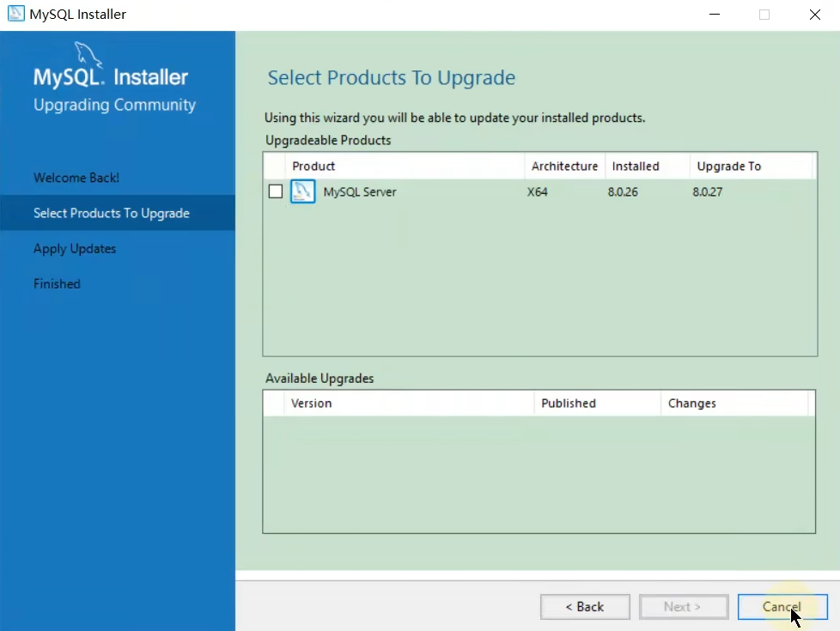Click the Version column header
This screenshot has width=840, height=631.
[409, 403]
